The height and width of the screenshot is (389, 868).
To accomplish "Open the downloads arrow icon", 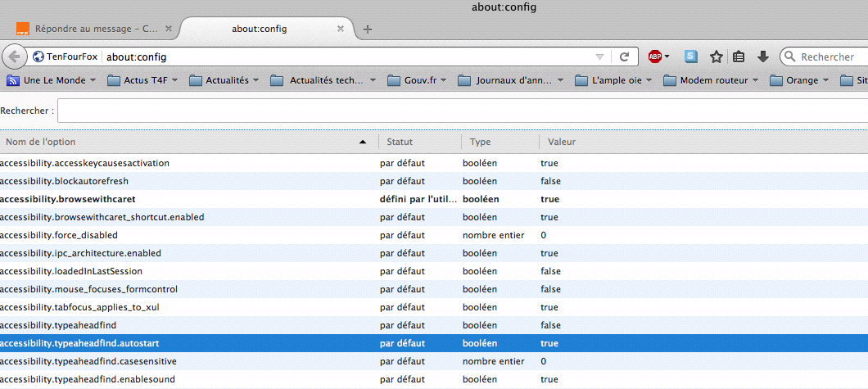I will pyautogui.click(x=762, y=57).
